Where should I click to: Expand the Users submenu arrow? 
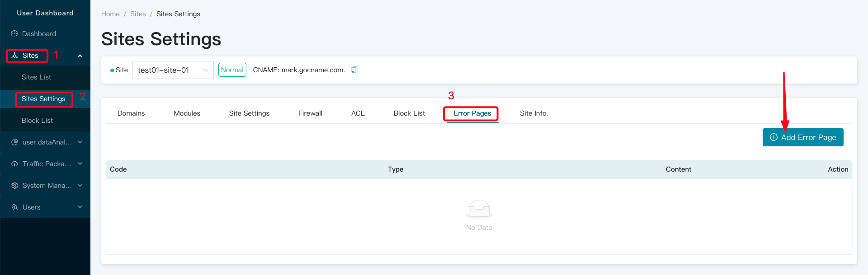pyautogui.click(x=80, y=207)
